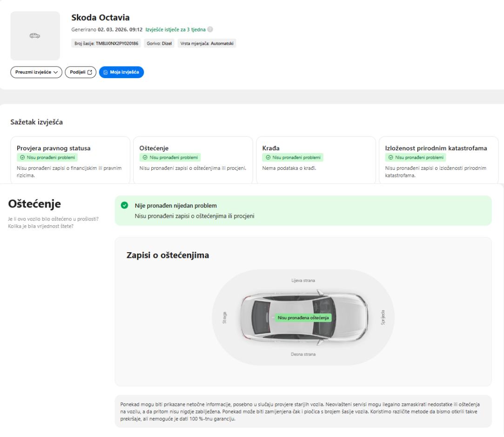Click the Zapisi o oštećenjima heading
The image size is (504, 437).
coord(168,255)
